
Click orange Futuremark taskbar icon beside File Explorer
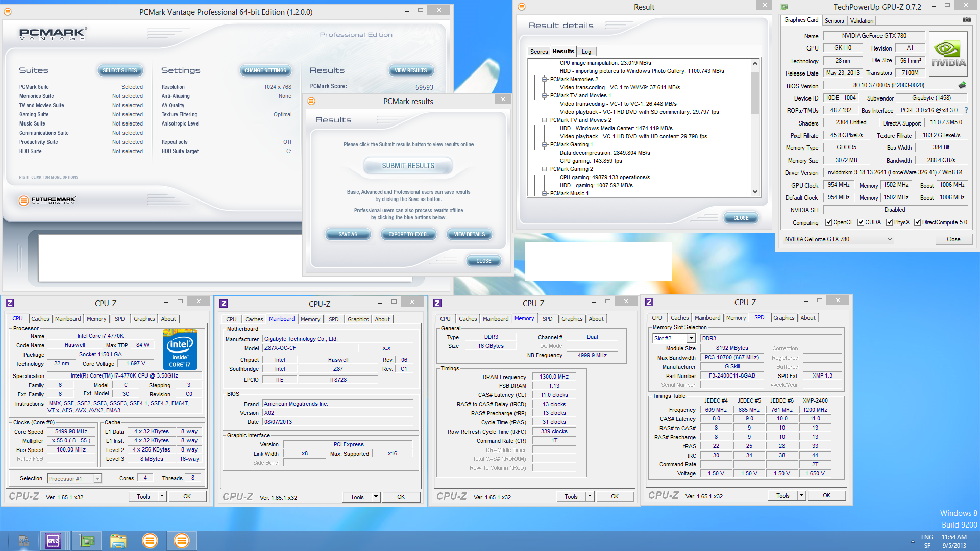coord(150,541)
